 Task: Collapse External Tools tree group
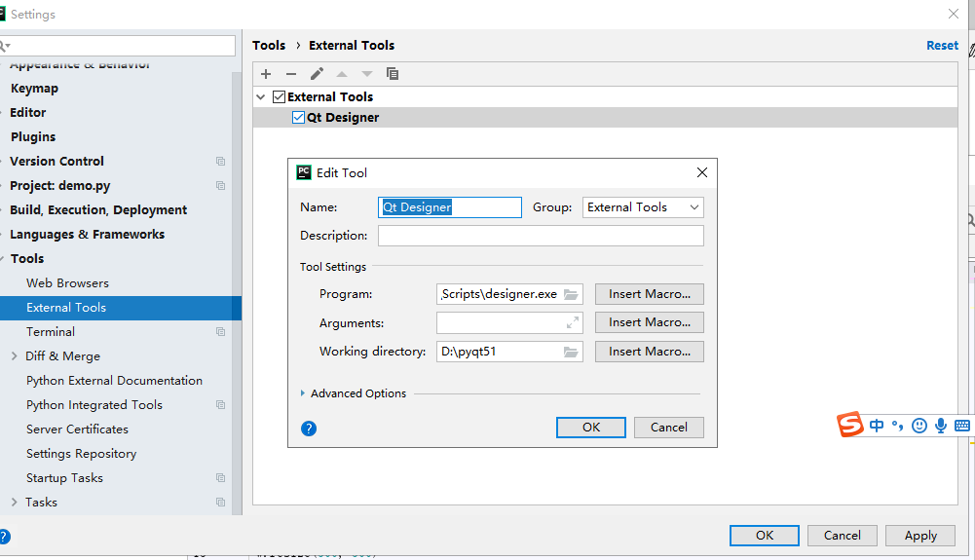pos(261,97)
